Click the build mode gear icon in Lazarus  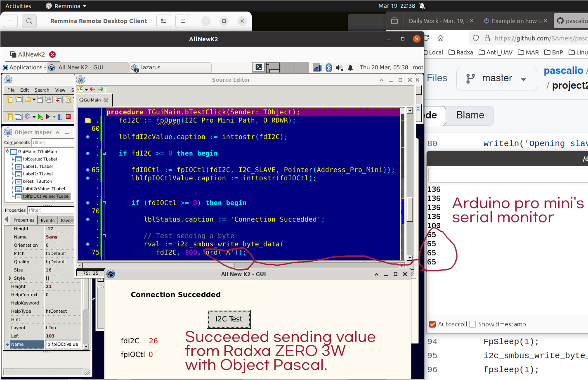28,117
